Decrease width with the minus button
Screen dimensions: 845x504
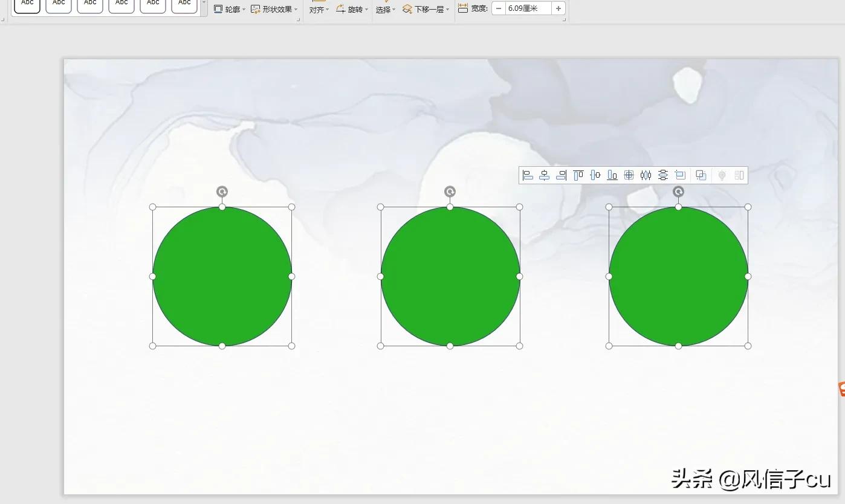click(x=499, y=8)
